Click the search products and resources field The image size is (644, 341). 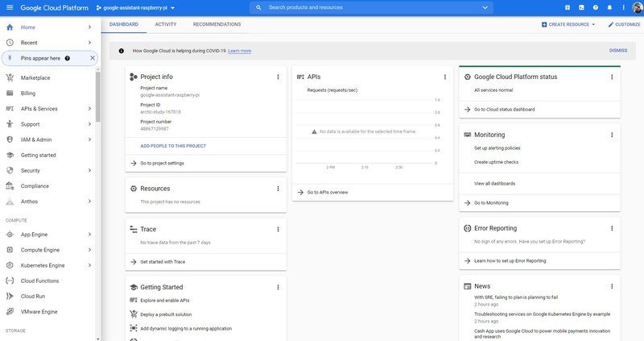point(373,7)
